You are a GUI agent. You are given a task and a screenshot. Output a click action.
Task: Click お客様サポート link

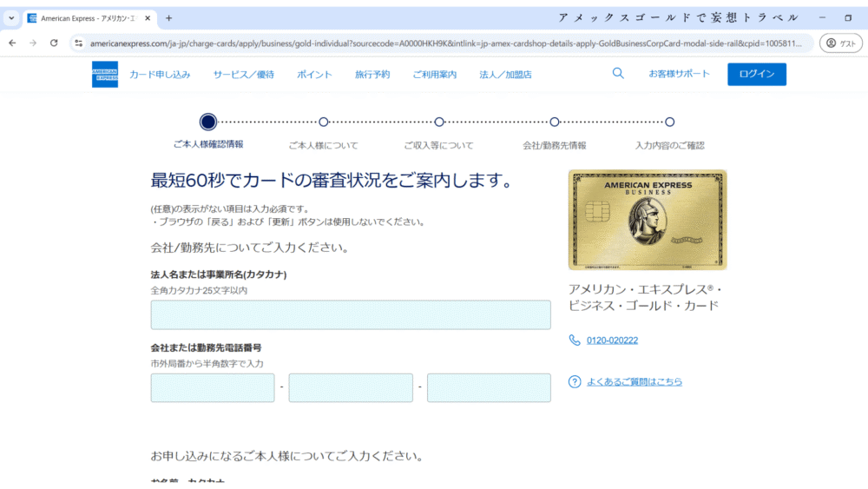pos(680,74)
